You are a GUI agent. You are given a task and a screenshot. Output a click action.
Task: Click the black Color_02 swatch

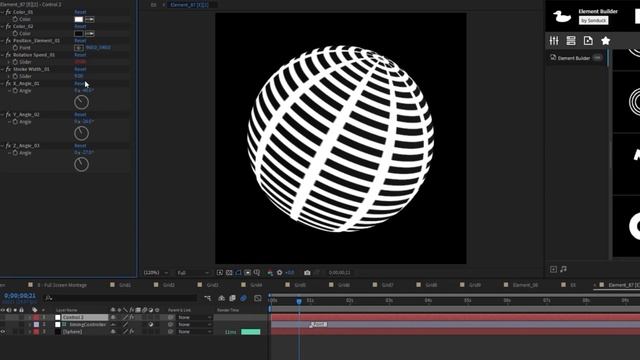(79, 33)
